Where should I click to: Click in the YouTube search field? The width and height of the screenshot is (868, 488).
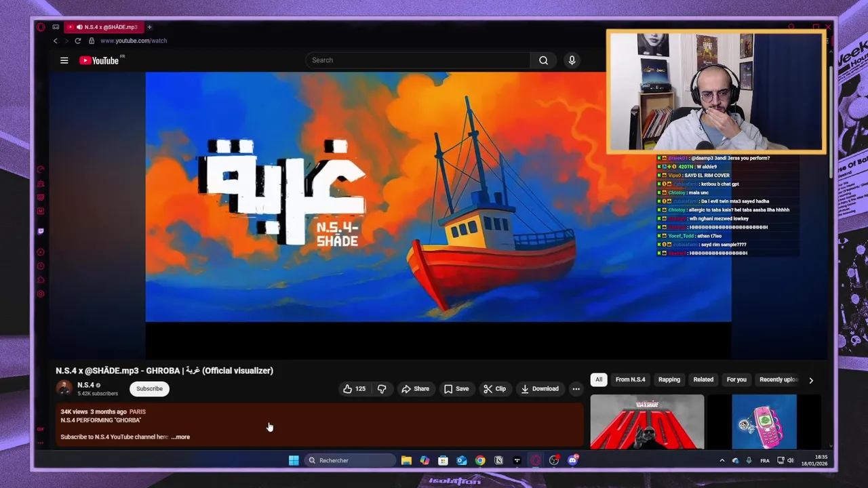click(x=417, y=60)
